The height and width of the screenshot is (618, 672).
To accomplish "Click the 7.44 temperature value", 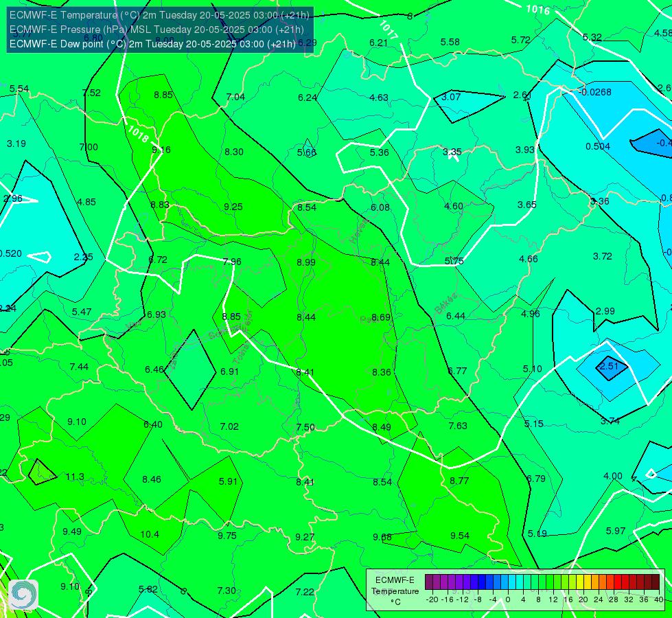I will [80, 367].
